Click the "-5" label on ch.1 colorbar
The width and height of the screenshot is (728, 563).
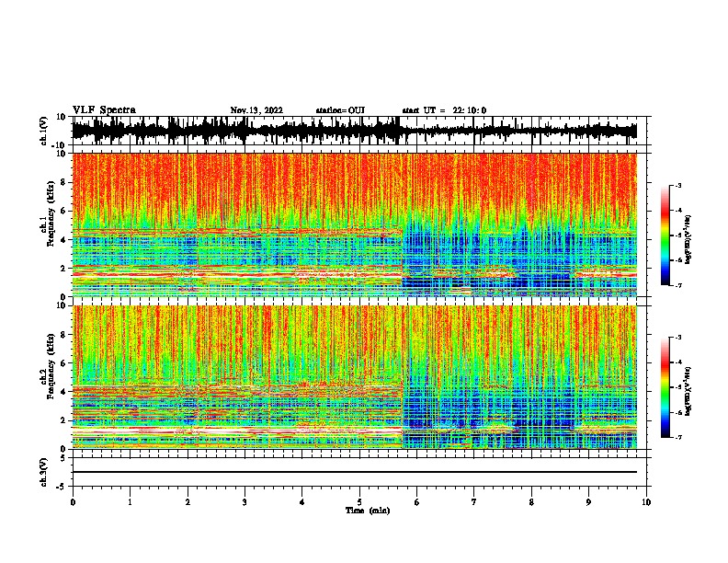coord(677,236)
